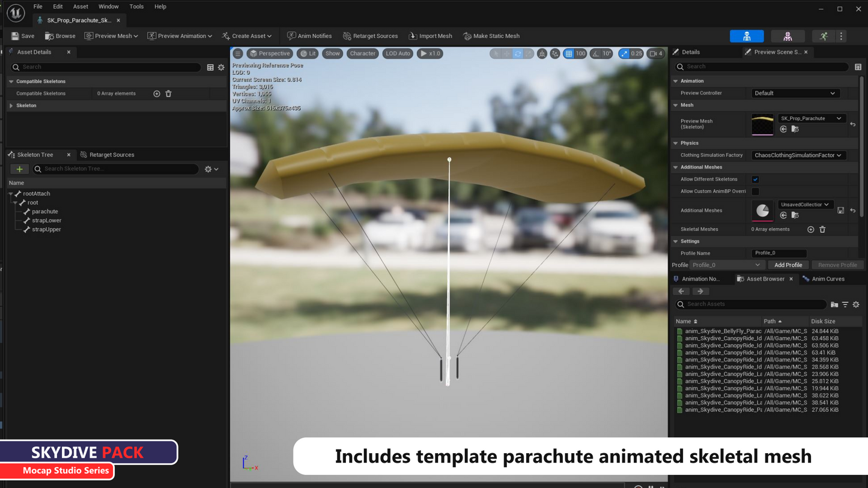The height and width of the screenshot is (488, 868).
Task: Enable Allow Custom AnimBP Override checkbox
Action: tap(755, 191)
